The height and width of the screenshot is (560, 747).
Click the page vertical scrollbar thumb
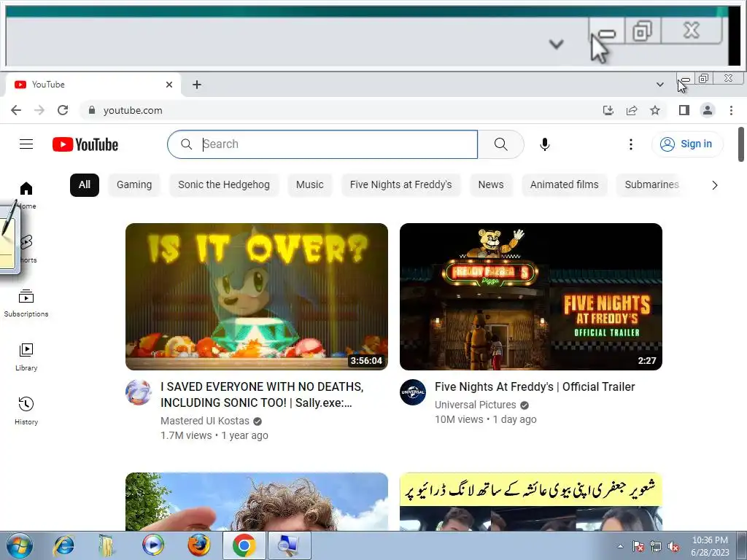pos(741,144)
